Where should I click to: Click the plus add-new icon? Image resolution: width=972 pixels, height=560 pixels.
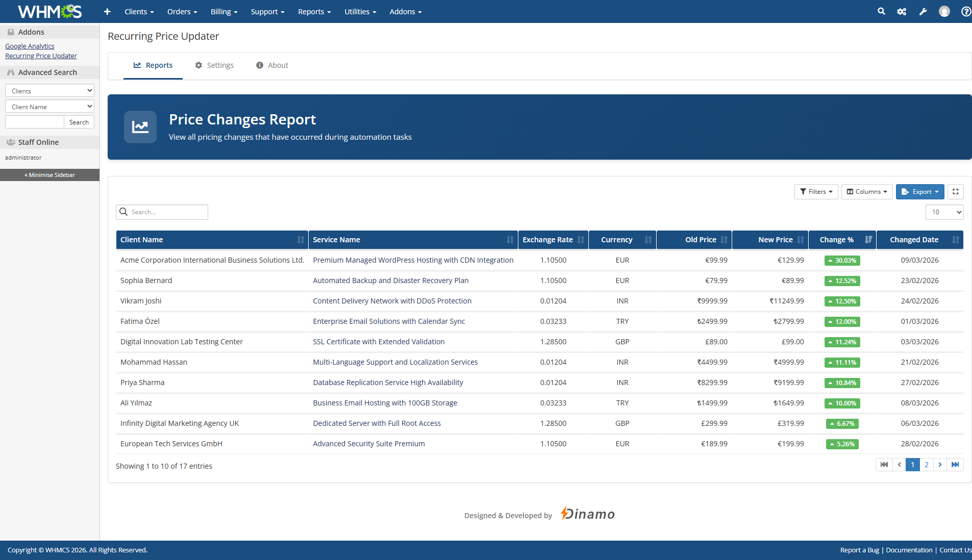[107, 11]
